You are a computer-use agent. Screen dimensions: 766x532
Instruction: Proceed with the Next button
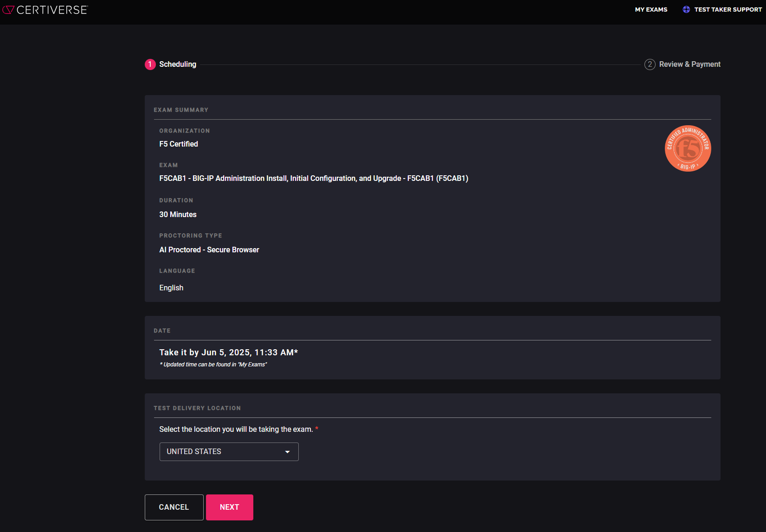click(230, 507)
